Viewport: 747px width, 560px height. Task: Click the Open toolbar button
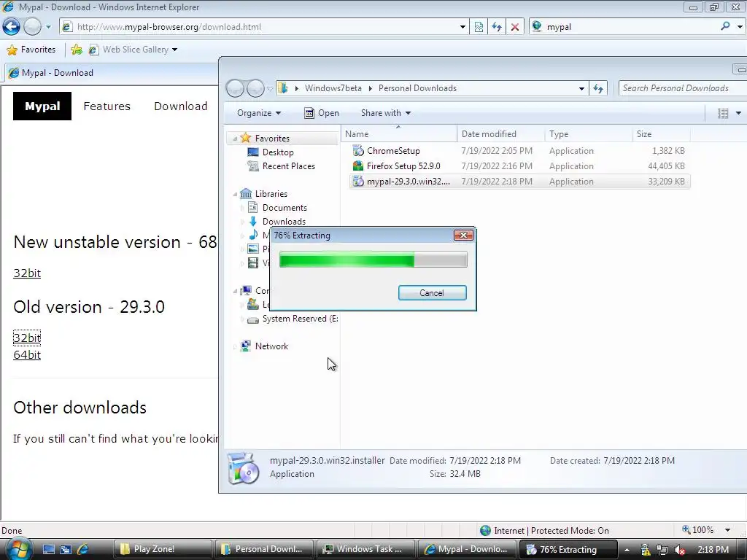pyautogui.click(x=322, y=113)
